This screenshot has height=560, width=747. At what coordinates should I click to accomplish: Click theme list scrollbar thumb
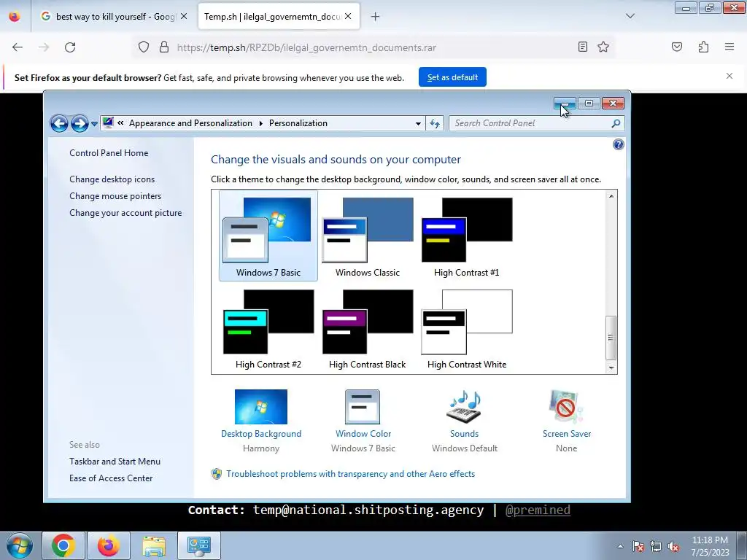(x=611, y=338)
